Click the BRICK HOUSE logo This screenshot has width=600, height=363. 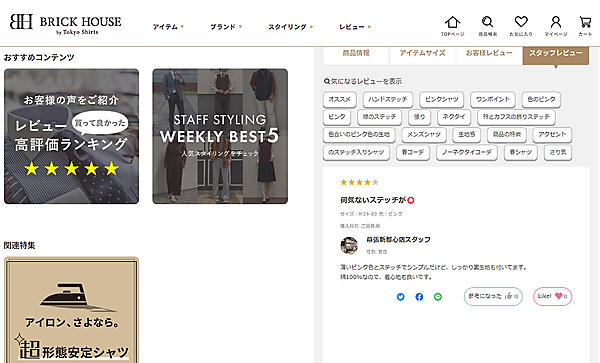tap(65, 24)
